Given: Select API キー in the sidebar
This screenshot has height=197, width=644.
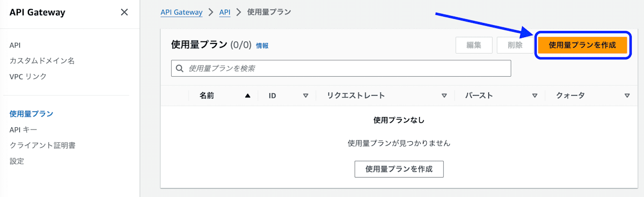Looking at the screenshot, I should tap(23, 129).
